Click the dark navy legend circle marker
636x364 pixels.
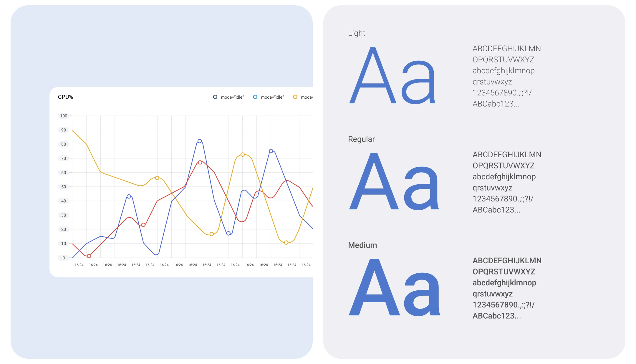215,97
